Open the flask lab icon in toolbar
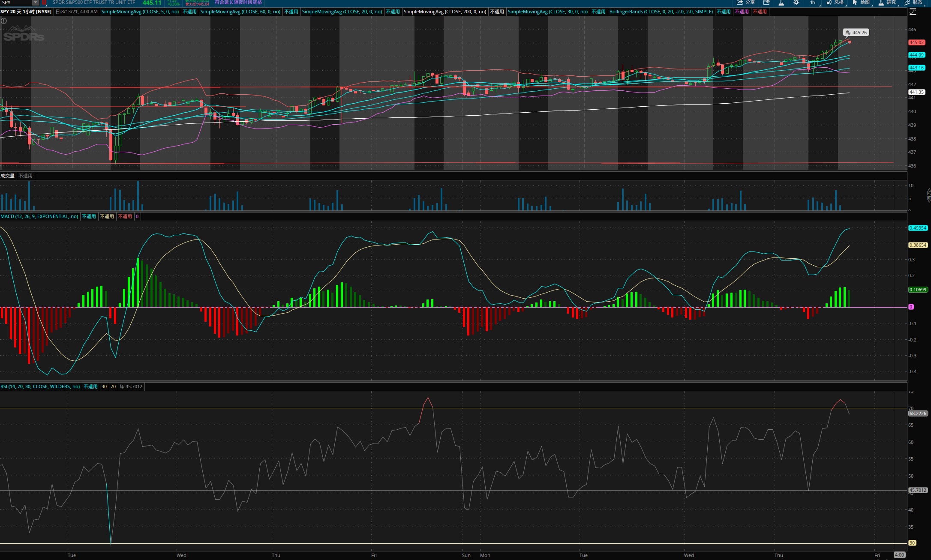 click(x=781, y=3)
